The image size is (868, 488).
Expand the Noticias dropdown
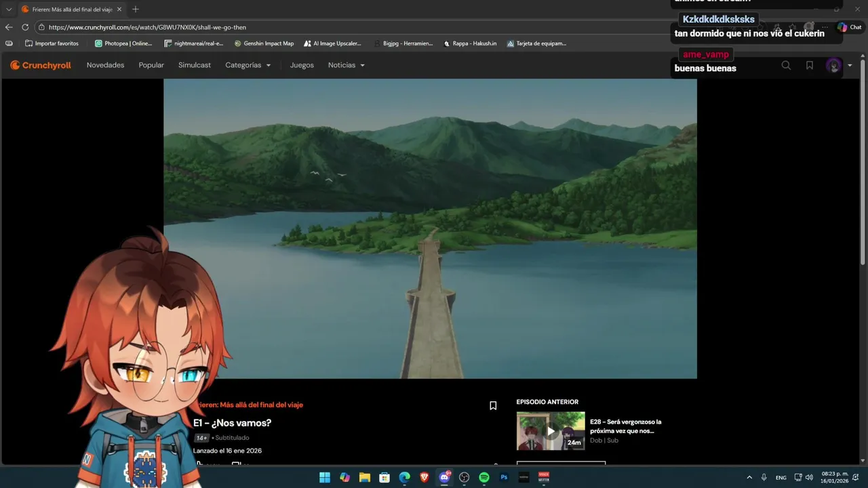347,65
